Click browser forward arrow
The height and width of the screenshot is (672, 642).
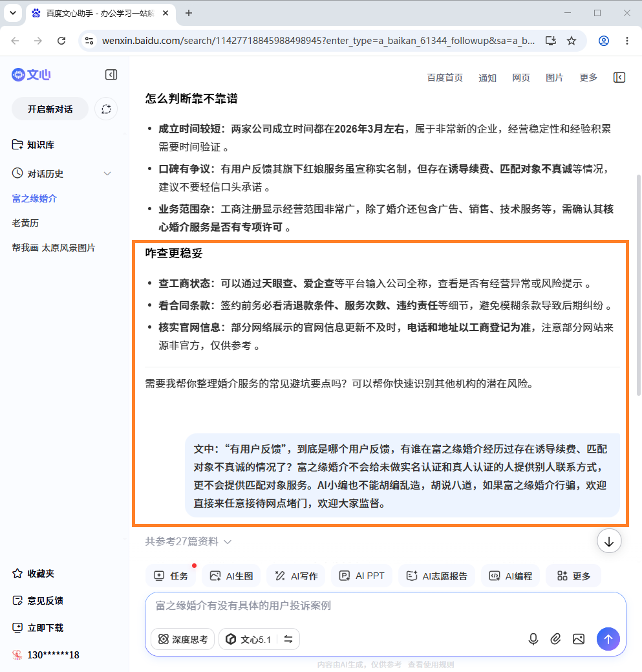coord(38,41)
